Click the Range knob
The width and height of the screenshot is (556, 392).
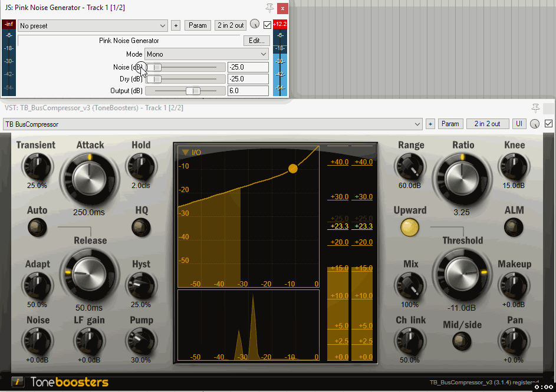coord(410,167)
